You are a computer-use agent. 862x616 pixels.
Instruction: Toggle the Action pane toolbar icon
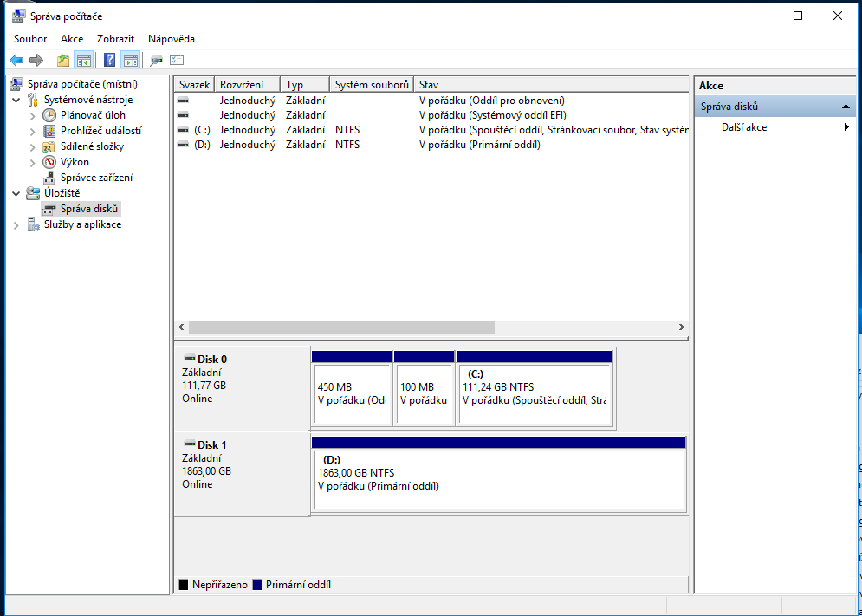click(x=131, y=60)
